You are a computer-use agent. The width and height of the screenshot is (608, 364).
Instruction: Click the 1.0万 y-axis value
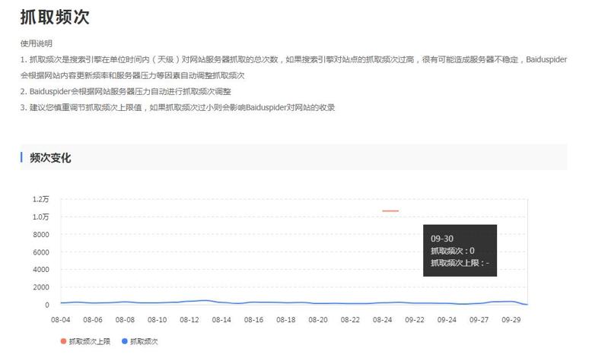pos(41,217)
